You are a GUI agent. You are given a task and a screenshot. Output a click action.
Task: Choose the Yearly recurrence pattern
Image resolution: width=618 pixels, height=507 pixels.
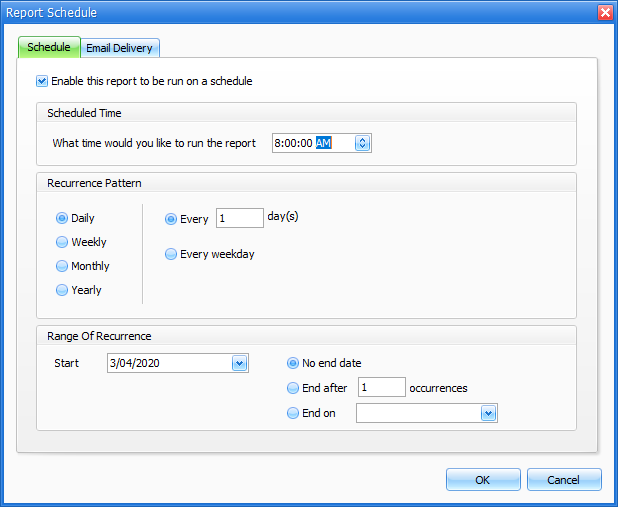[63, 290]
